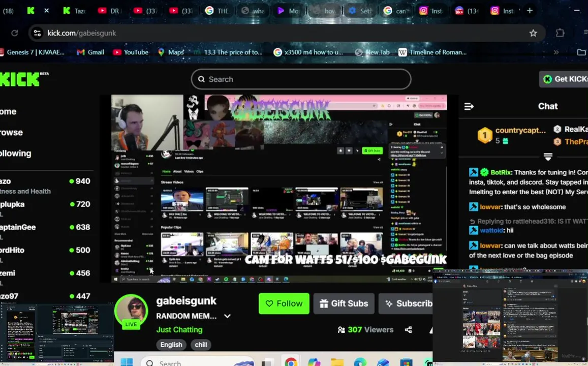The width and height of the screenshot is (588, 366).
Task: Open the channel with 940 viewers
Action: pos(45,186)
